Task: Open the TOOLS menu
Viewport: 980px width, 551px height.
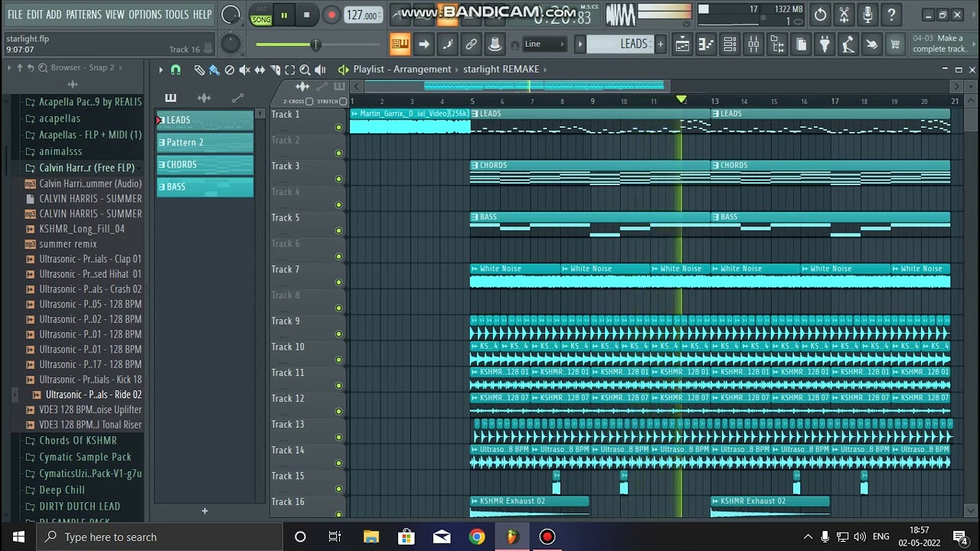Action: click(177, 15)
